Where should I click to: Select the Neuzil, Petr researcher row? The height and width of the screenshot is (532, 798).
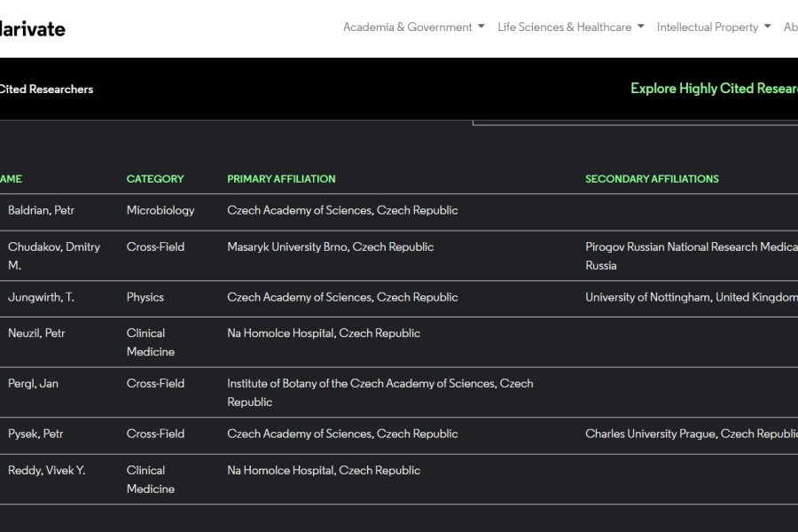coord(36,333)
